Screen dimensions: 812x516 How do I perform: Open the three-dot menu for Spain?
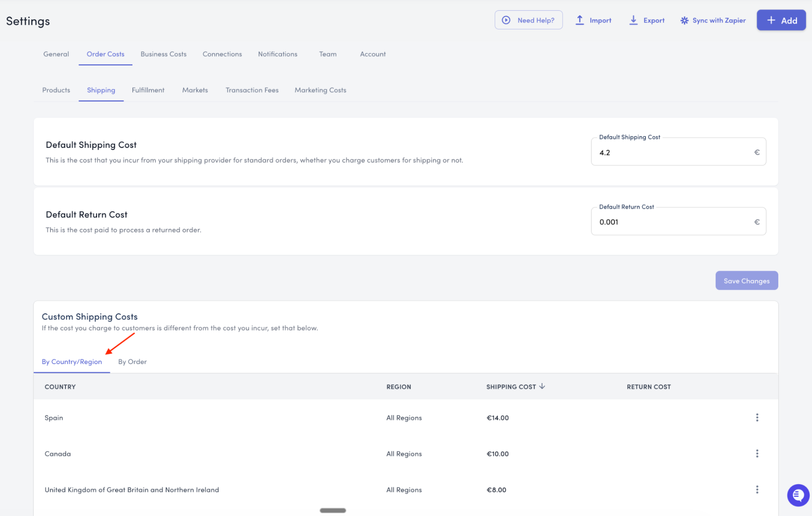pyautogui.click(x=757, y=418)
